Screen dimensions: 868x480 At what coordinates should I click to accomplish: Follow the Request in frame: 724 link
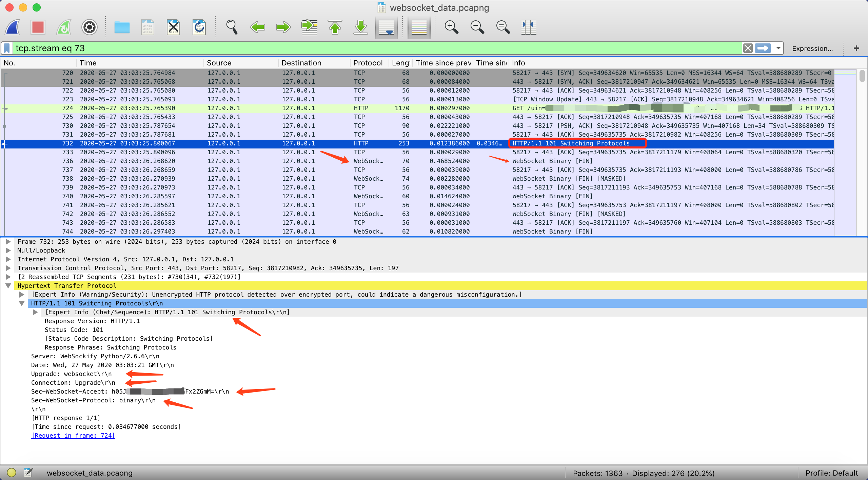[73, 436]
